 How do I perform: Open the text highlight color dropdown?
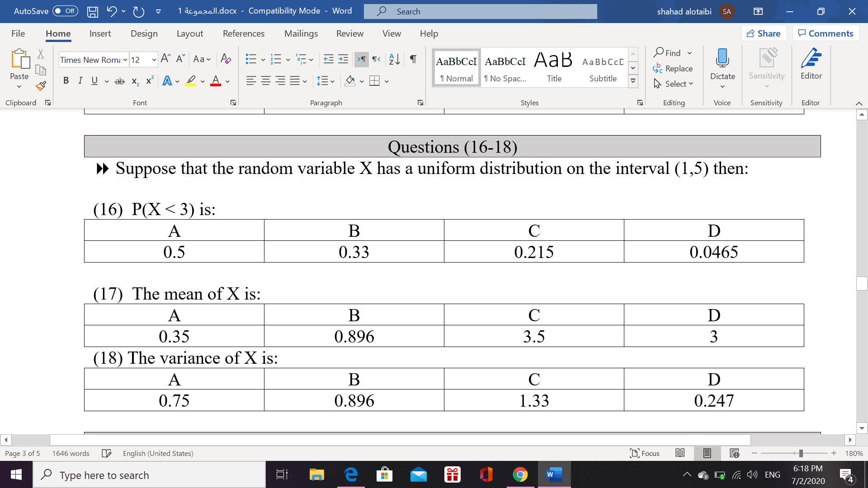(202, 81)
